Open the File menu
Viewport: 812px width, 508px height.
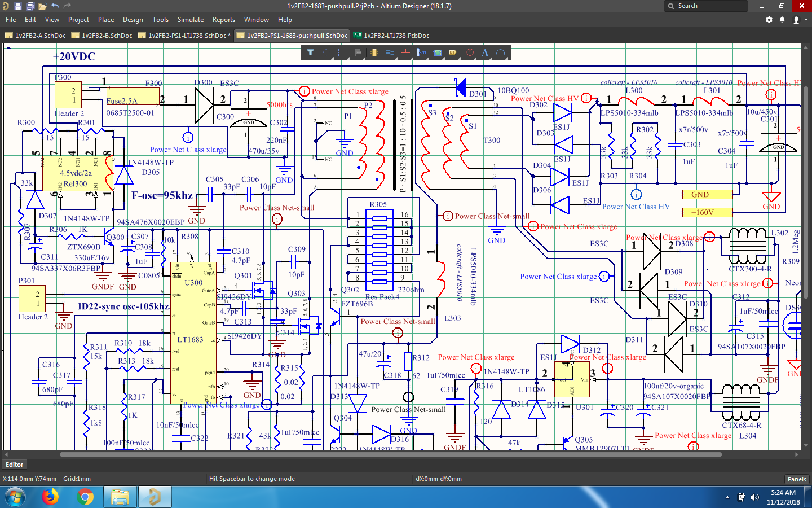click(11, 20)
